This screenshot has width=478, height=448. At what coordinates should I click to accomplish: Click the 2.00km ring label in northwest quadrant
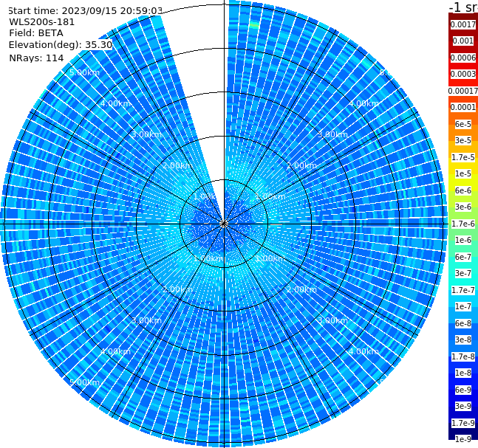tap(177, 165)
